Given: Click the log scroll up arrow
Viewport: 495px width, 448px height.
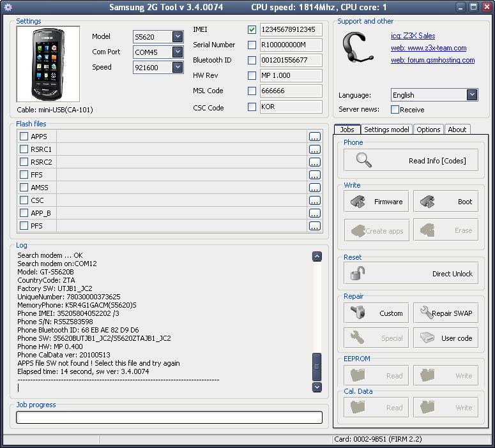Looking at the screenshot, I should [317, 257].
